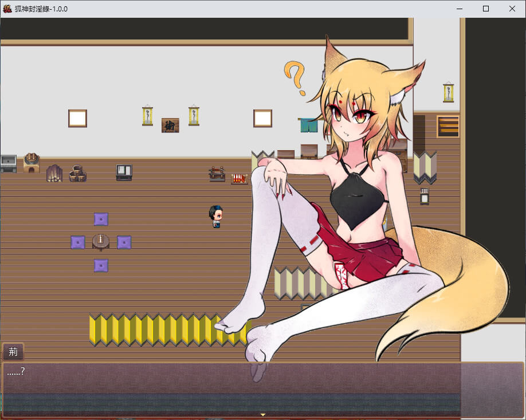Advance dialogue using the down arrow indicator
Screen dimensions: 526x420
point(263,414)
